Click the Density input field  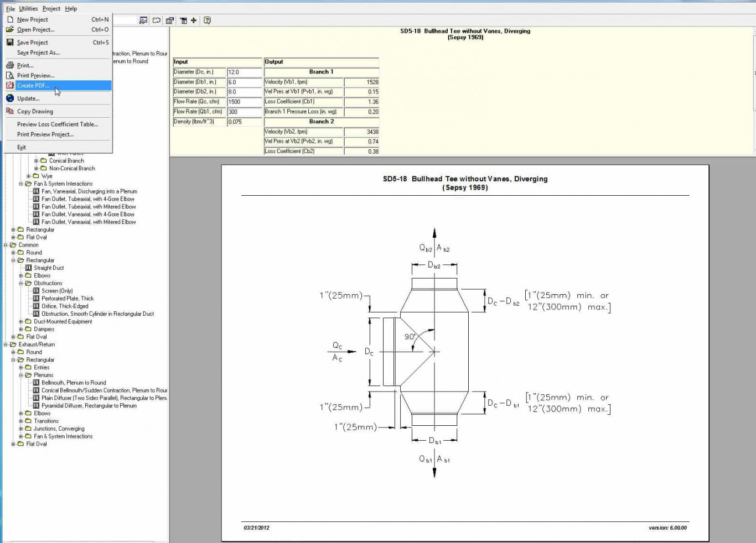(244, 122)
